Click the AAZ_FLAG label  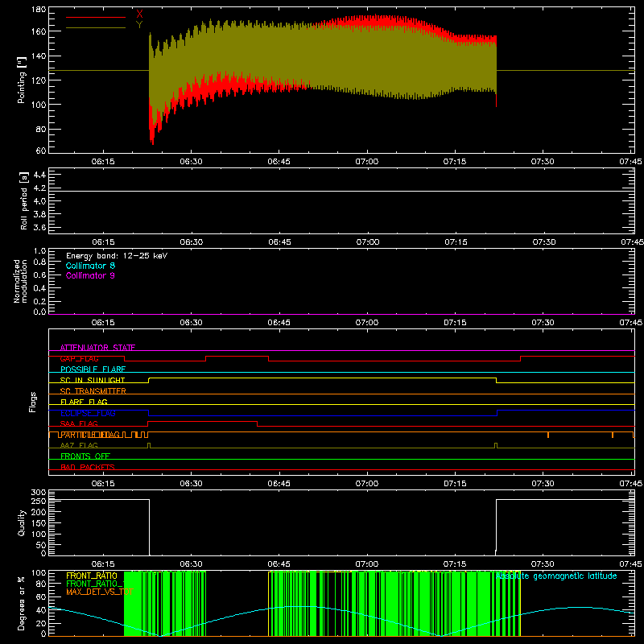click(x=79, y=445)
